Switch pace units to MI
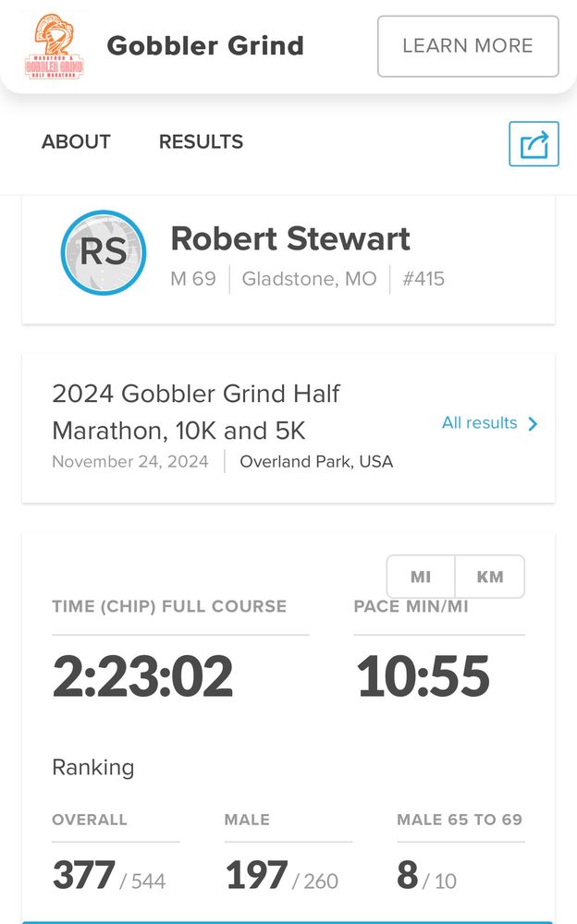Viewport: 577px width, 924px height. click(x=421, y=577)
